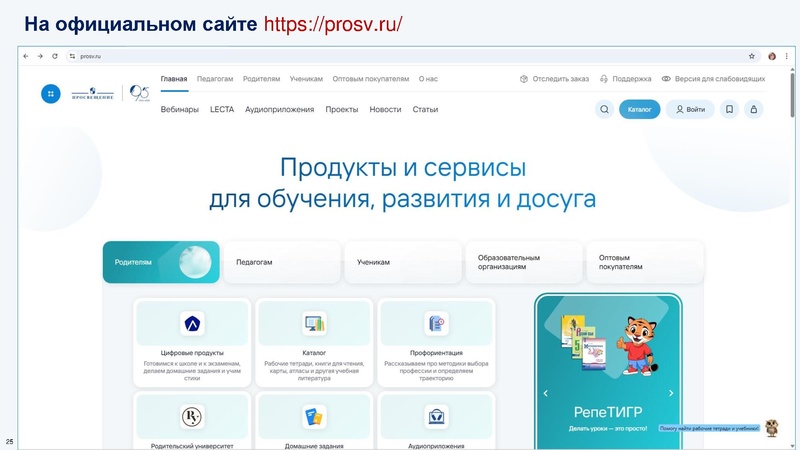
Task: Click the tiger mascot image
Action: tap(636, 346)
